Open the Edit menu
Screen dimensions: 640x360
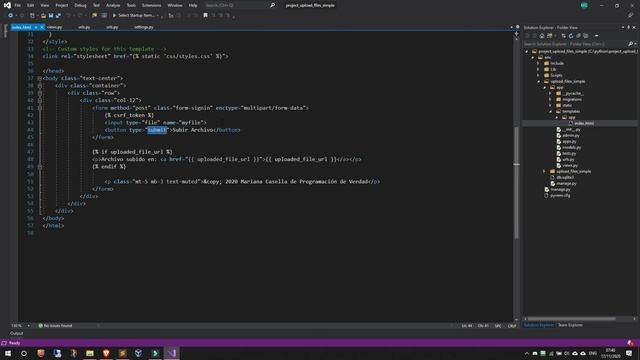[31, 5]
